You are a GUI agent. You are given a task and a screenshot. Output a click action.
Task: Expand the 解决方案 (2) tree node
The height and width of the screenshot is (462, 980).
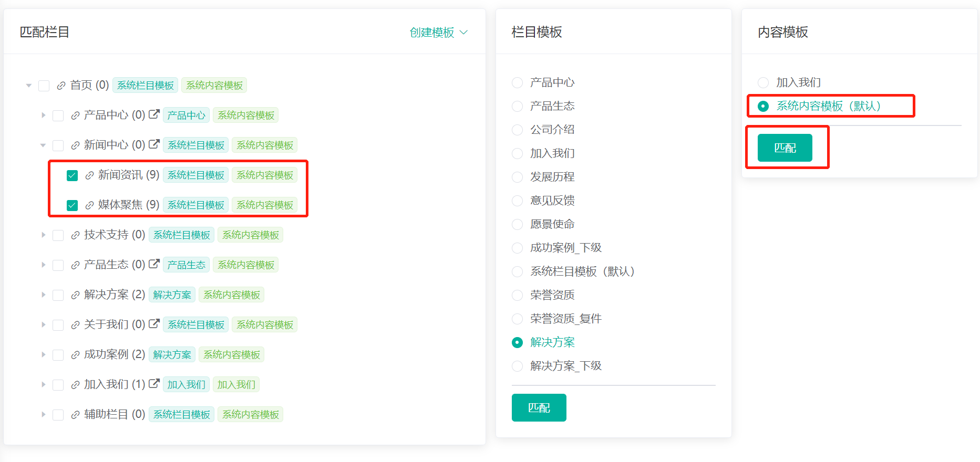pos(44,295)
